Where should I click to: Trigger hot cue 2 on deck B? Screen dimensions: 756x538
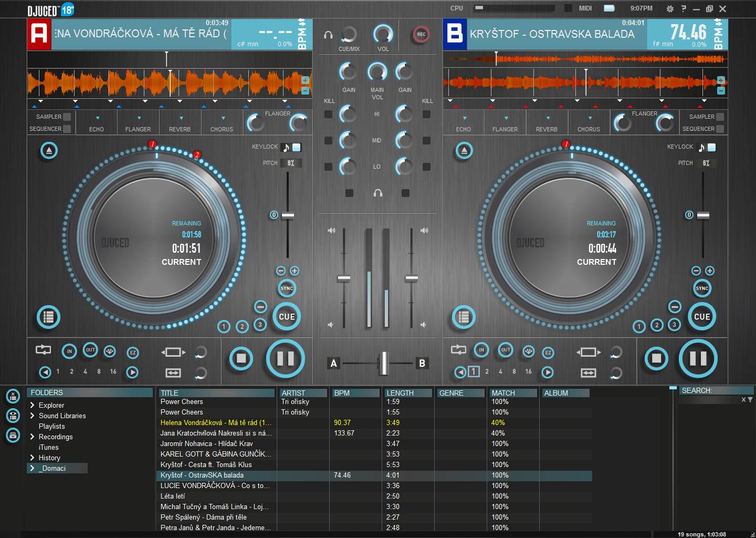[x=656, y=325]
